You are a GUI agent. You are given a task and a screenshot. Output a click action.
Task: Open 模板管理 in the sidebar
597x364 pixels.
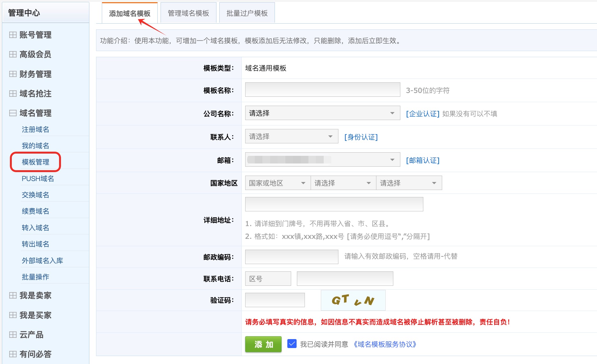(x=35, y=162)
